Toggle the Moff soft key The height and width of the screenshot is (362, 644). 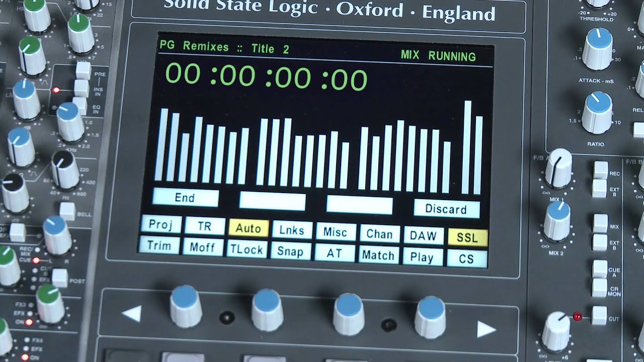pyautogui.click(x=203, y=247)
